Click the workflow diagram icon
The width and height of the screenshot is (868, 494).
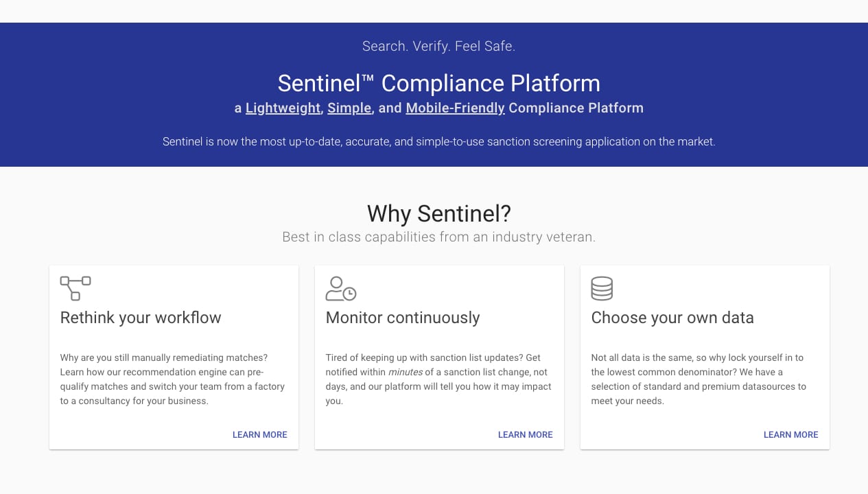tap(75, 288)
